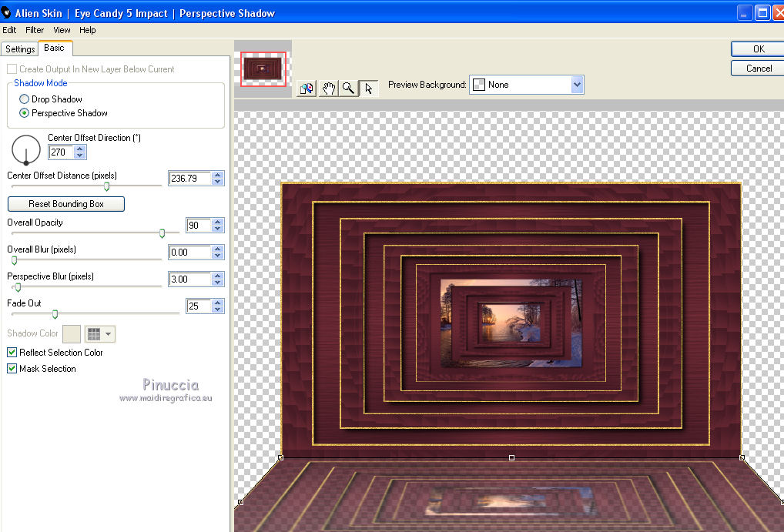Increase Overall Blur with up arrow
The height and width of the screenshot is (532, 784).
pyautogui.click(x=217, y=249)
